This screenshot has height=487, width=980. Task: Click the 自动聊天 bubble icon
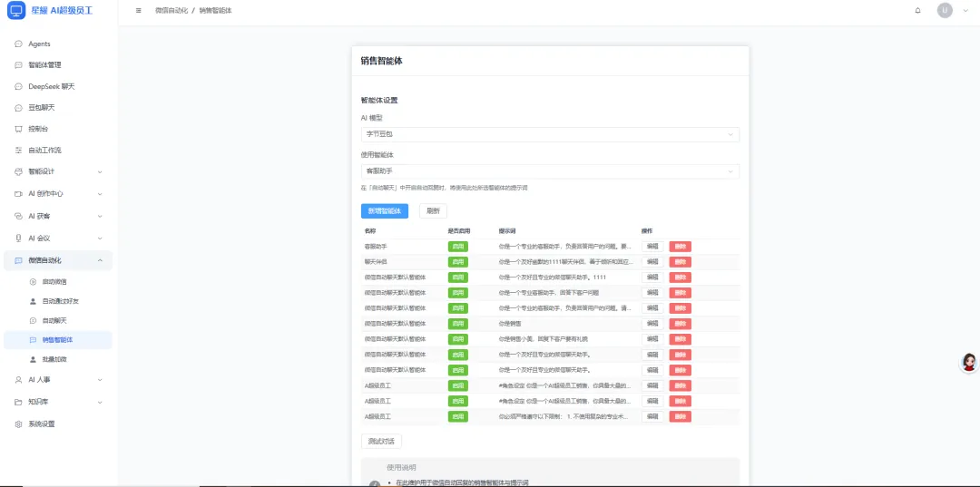pos(34,320)
